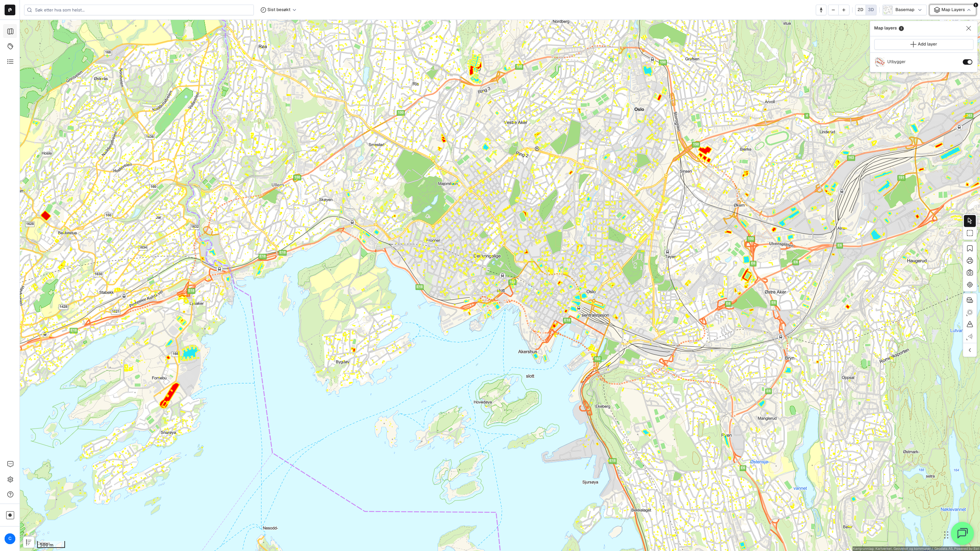The image size is (980, 551).
Task: Switch the map to 3D view
Action: [871, 10]
